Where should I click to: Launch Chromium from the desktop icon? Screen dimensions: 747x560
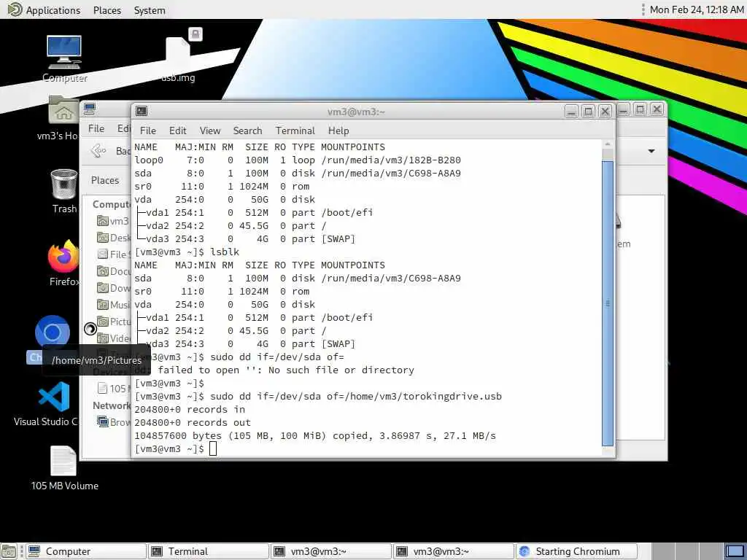point(52,332)
